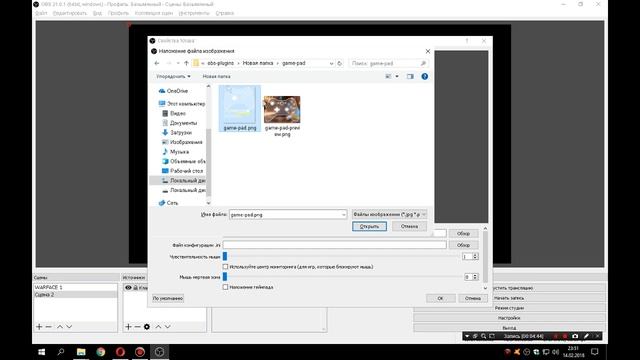Move the scene up in list
The image size is (640, 360).
pos(60,327)
